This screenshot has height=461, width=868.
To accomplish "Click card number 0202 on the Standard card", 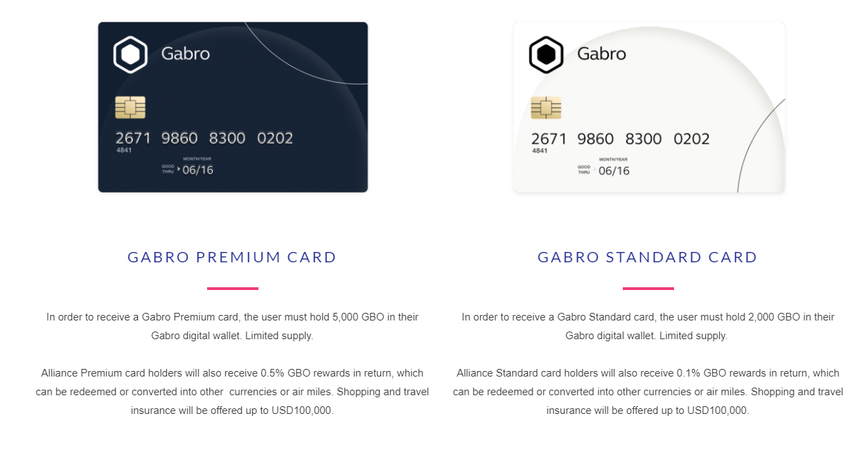I will click(x=691, y=138).
